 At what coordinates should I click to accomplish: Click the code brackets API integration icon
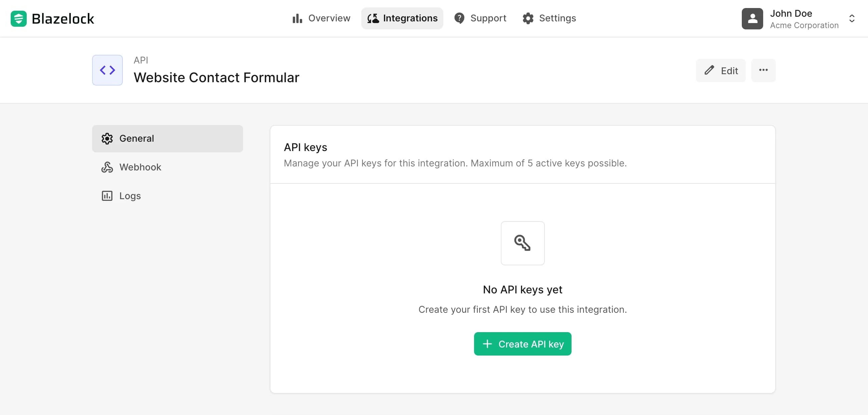point(107,70)
